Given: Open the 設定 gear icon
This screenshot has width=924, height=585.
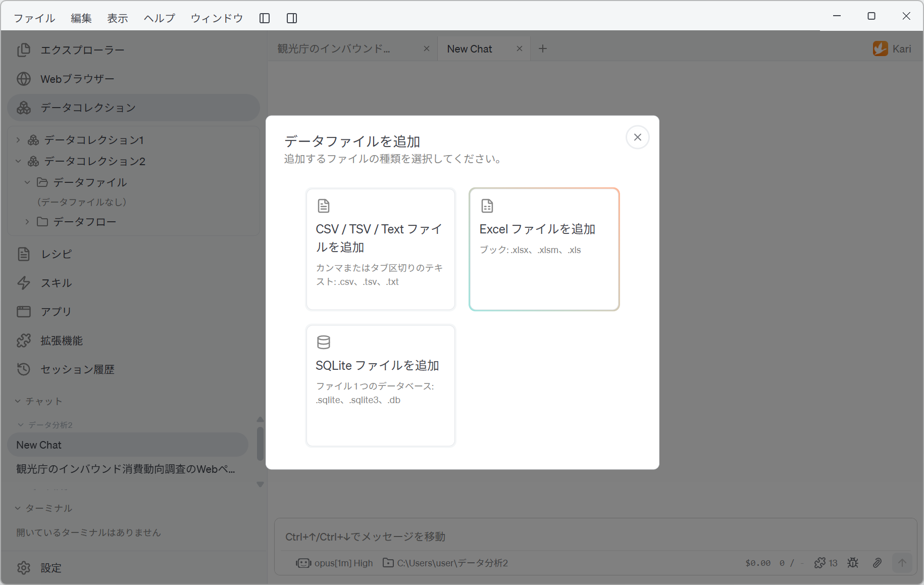Looking at the screenshot, I should pyautogui.click(x=24, y=568).
